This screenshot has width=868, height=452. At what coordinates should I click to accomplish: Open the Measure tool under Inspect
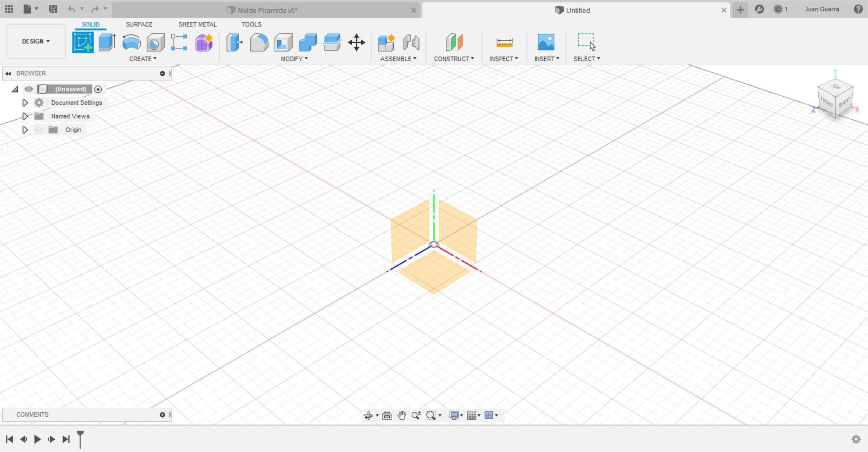pos(504,42)
